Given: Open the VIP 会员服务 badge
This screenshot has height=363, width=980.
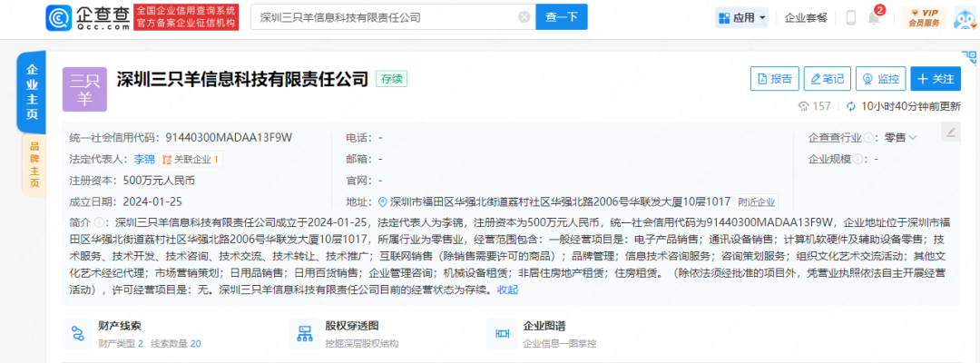Looking at the screenshot, I should pos(924,17).
